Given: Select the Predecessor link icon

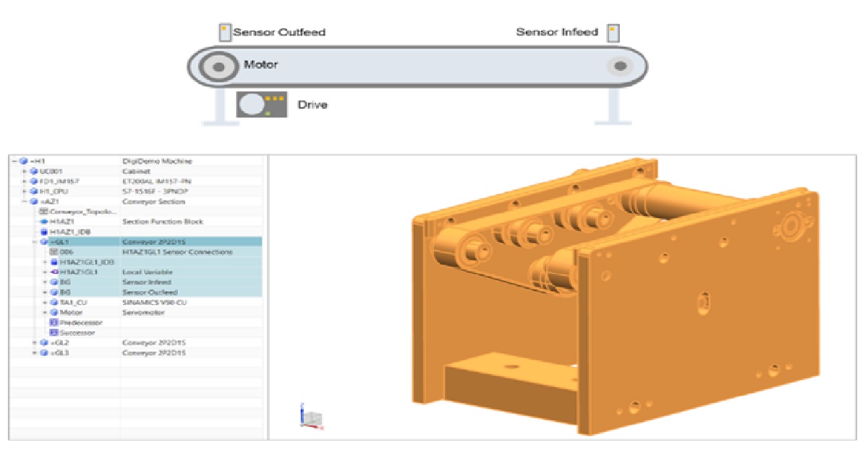Looking at the screenshot, I should click(52, 323).
